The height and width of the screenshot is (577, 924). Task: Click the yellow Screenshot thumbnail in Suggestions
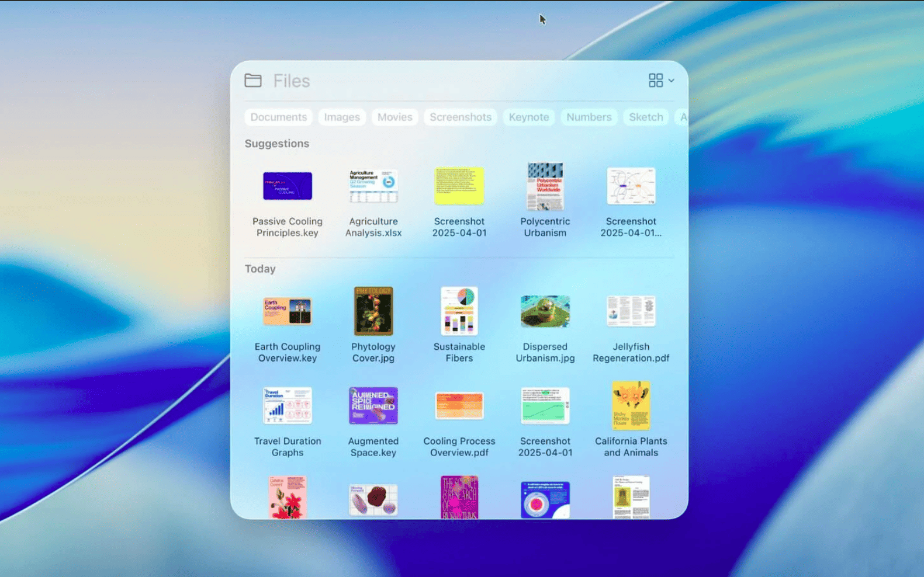459,186
